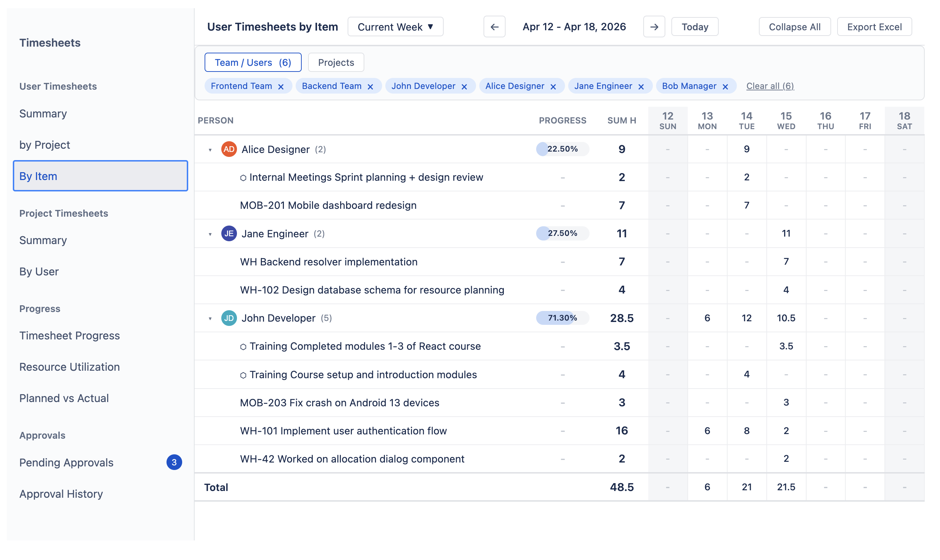
Task: Remove the Alice Designer filter chip
Action: (x=553, y=86)
